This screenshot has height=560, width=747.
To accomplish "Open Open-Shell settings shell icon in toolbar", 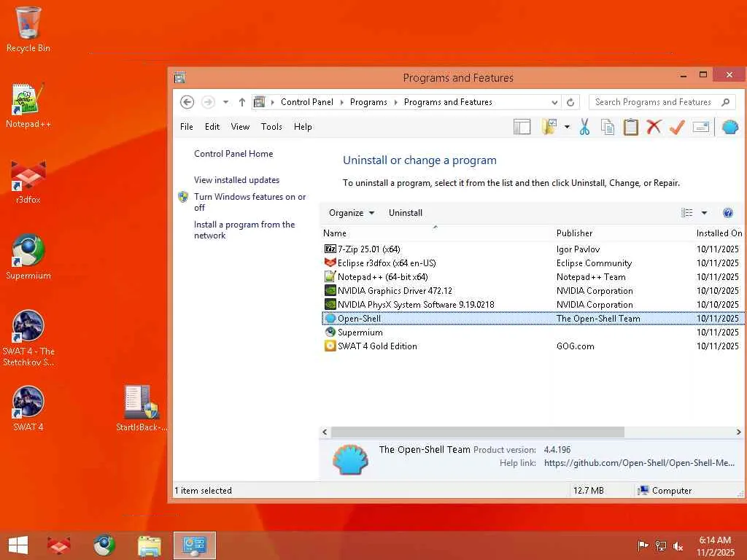I will [729, 127].
